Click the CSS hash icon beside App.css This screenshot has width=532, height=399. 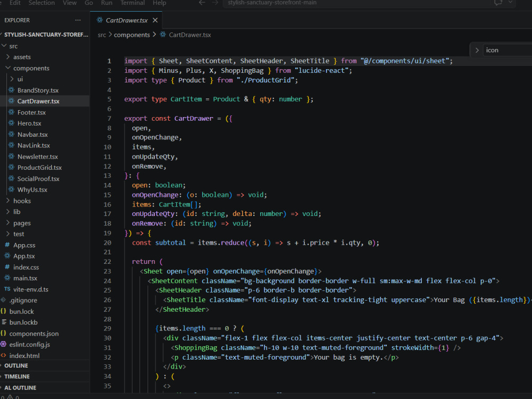(x=7, y=245)
